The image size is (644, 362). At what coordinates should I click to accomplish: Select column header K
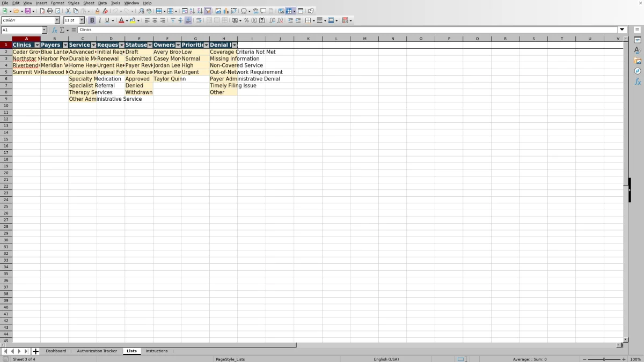point(308,39)
